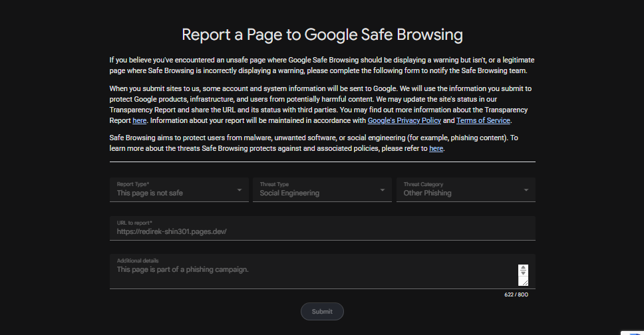
Task: Open the Threat Category dropdown
Action: 466,189
